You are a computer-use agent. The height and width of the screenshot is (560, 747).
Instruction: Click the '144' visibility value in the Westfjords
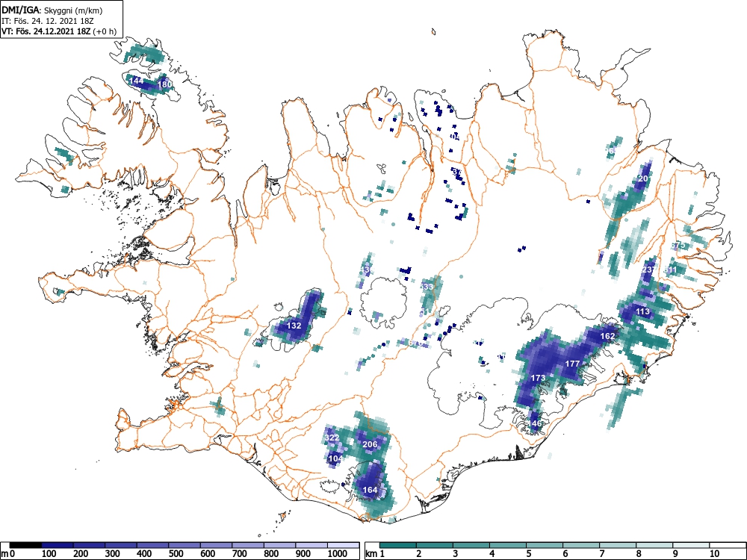coord(136,81)
